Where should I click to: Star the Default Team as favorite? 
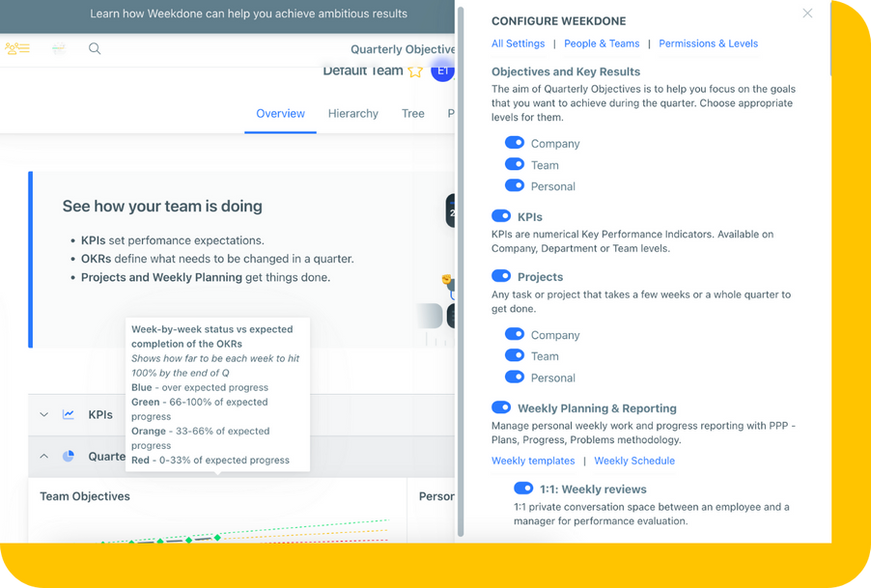(415, 71)
